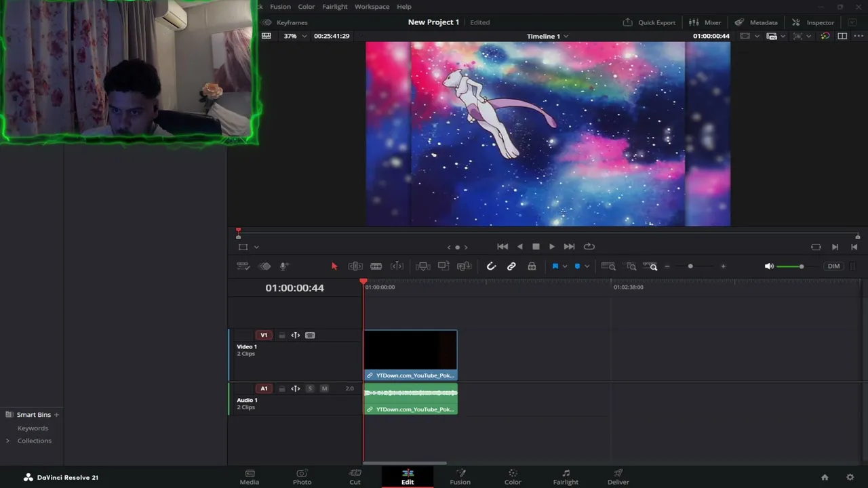Viewport: 868px width, 488px height.
Task: Select the A1 audio destination button
Action: pyautogui.click(x=264, y=389)
